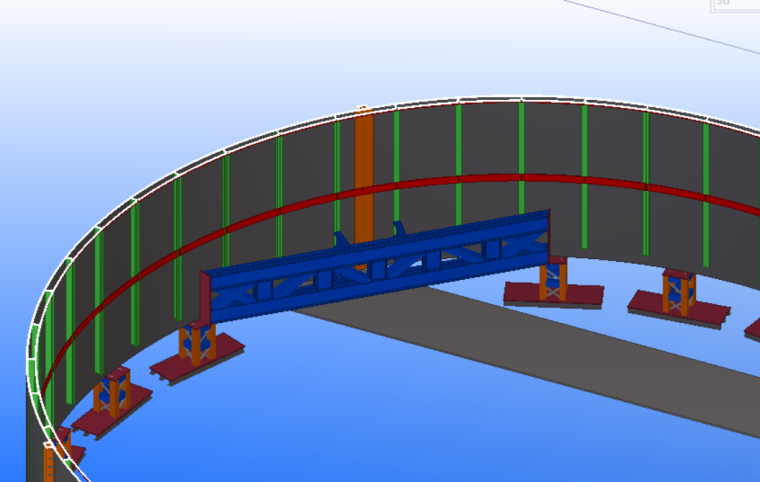Click the orange vertical column behind truss
This screenshot has height=482, width=760.
pos(363,170)
